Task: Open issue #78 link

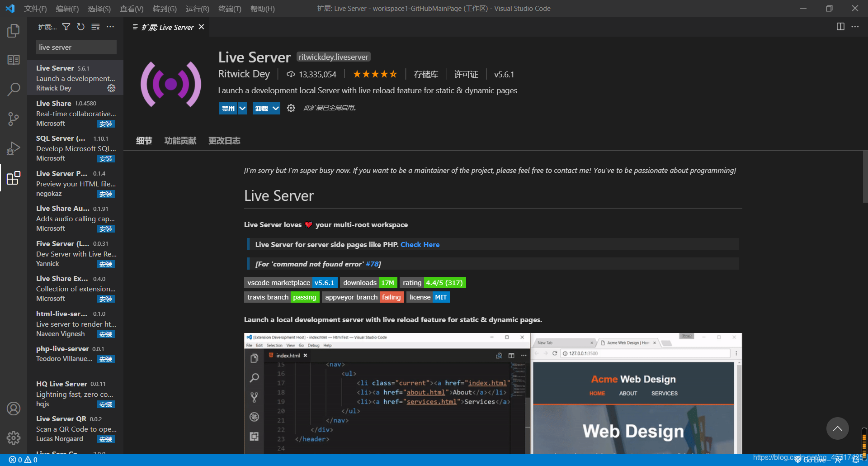Action: [x=372, y=264]
